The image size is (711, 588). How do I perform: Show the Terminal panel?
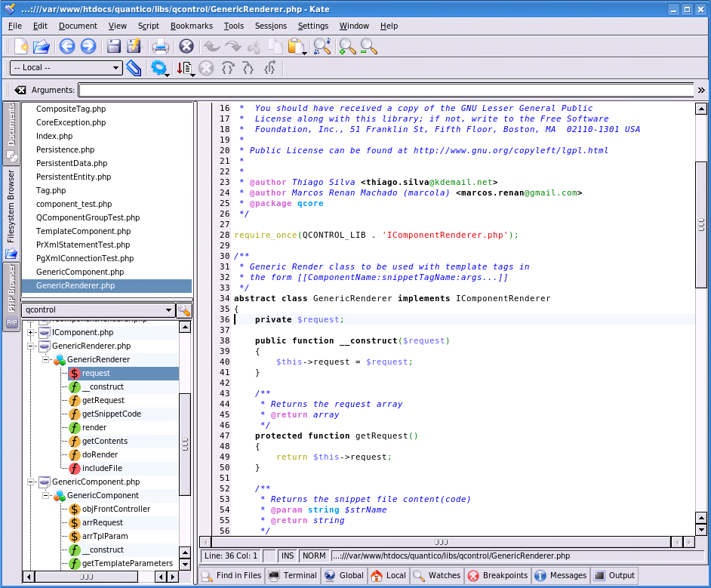[x=292, y=575]
